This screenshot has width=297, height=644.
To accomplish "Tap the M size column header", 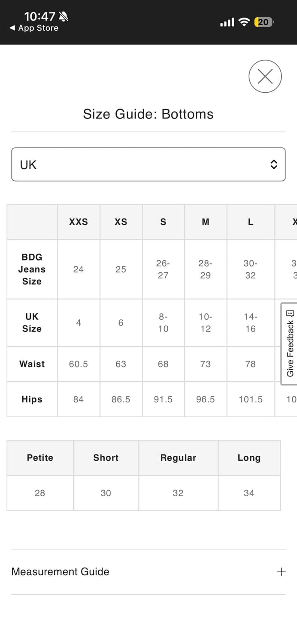I will (206, 222).
